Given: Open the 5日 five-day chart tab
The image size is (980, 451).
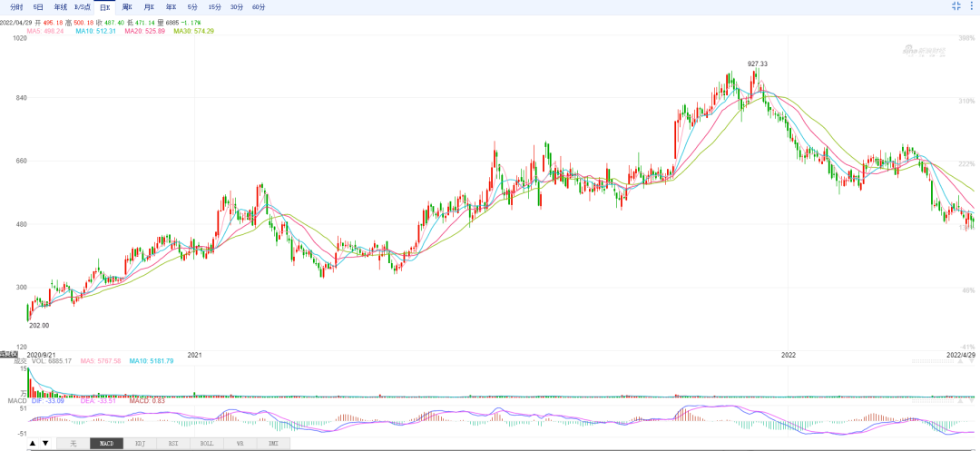Looking at the screenshot, I should click(x=39, y=7).
